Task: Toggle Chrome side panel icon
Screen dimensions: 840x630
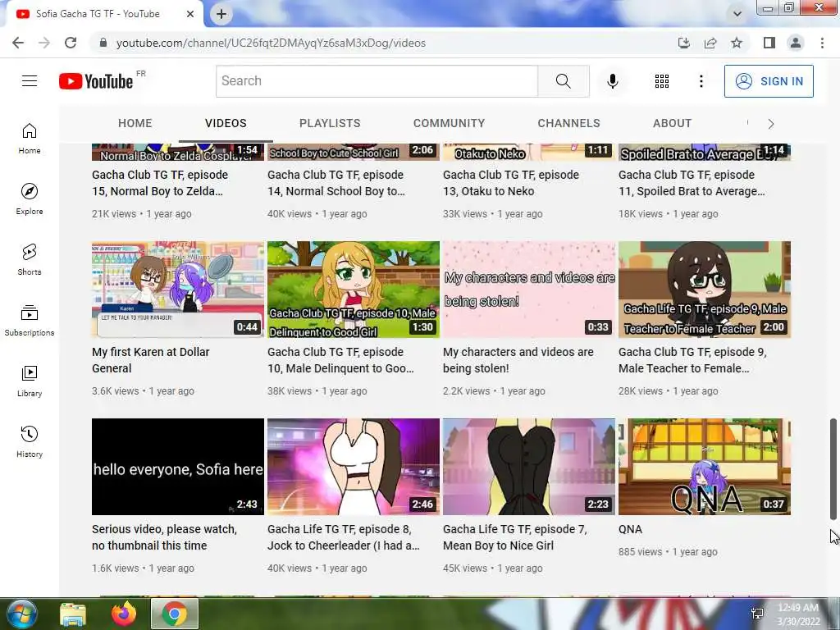Action: click(x=769, y=43)
